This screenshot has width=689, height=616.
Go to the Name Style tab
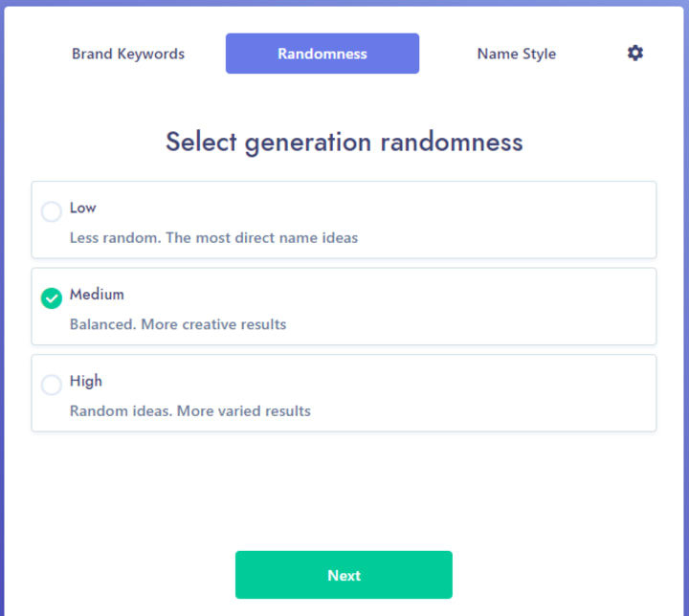[x=516, y=54]
